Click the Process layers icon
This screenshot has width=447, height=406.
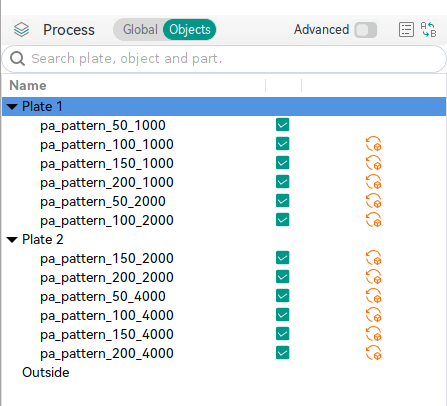[x=22, y=30]
